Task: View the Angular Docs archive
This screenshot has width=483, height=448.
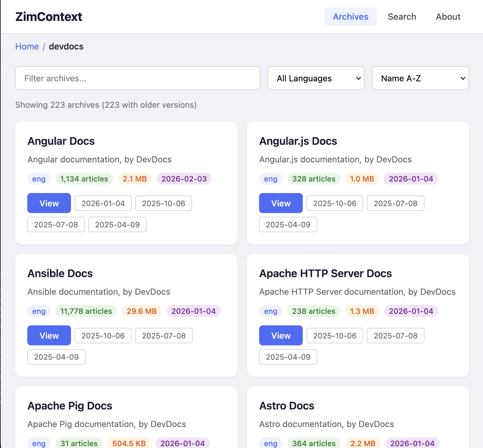Action: tap(49, 203)
